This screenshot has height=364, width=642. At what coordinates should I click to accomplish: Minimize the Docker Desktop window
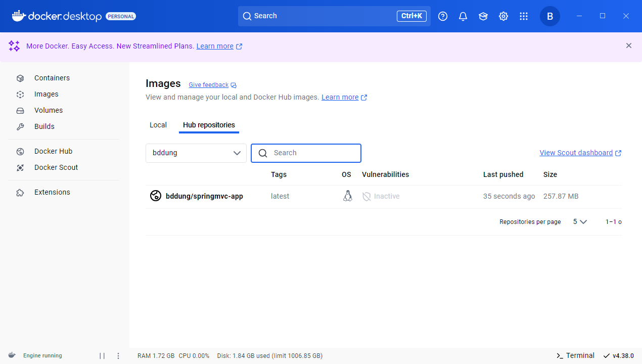coord(579,16)
